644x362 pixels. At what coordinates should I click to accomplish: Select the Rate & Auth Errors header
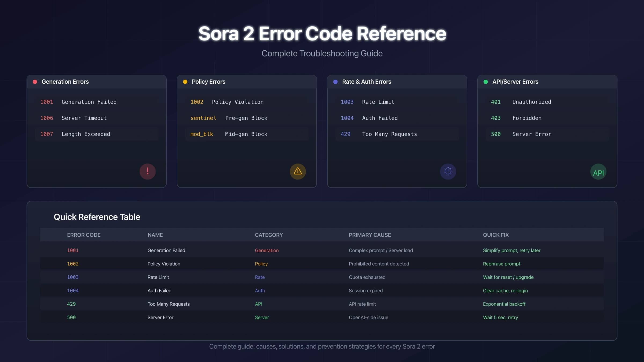pos(397,82)
